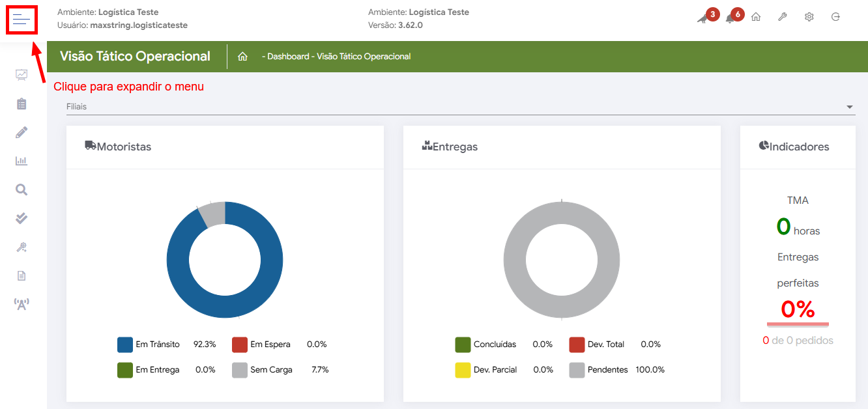Go home via the top-right house icon
This screenshot has width=868, height=409.
click(x=756, y=17)
